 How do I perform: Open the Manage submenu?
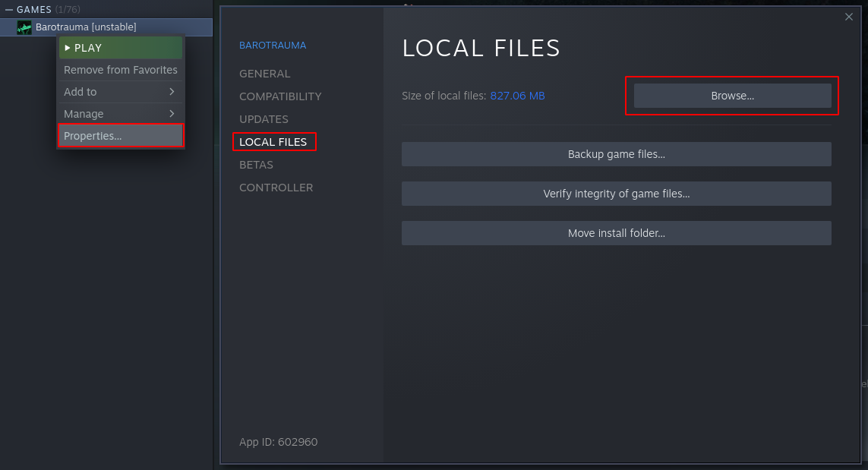[x=121, y=114]
